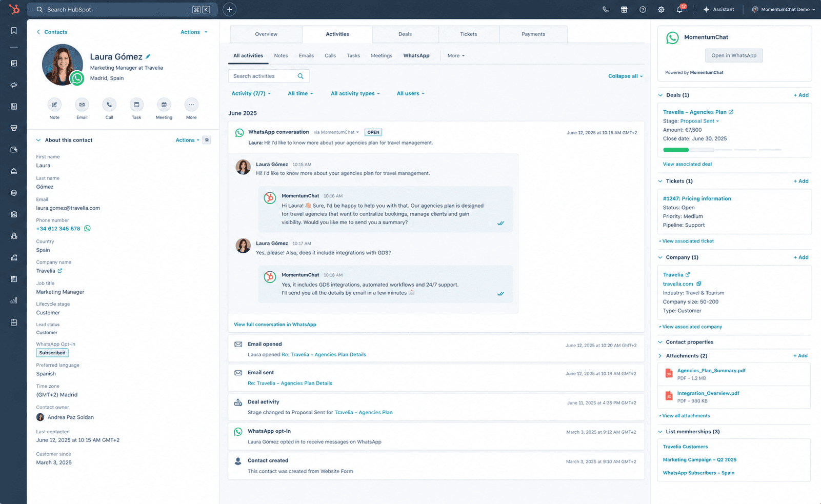Open the More activities tab dropdown
Screen dimensions: 821x504
click(456, 55)
